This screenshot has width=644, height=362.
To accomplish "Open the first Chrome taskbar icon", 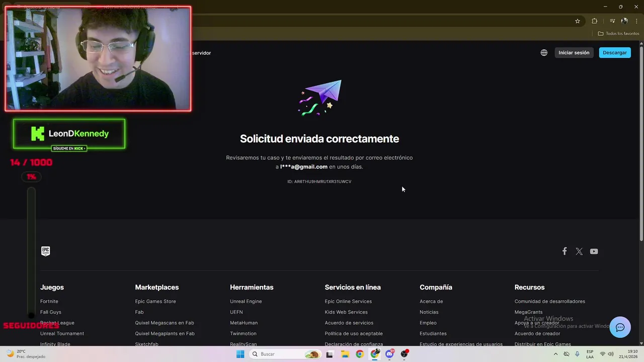I will [x=359, y=354].
